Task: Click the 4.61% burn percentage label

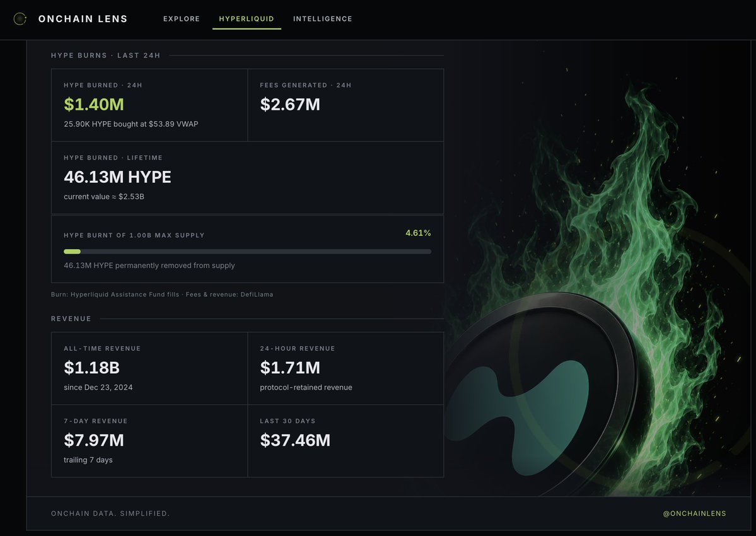Action: pyautogui.click(x=418, y=233)
